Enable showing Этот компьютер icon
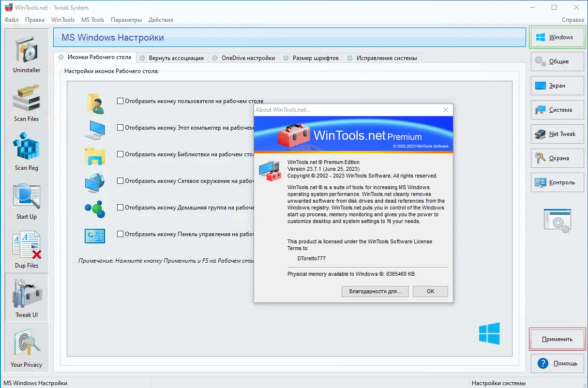Viewport: 588px width, 388px height. point(121,128)
